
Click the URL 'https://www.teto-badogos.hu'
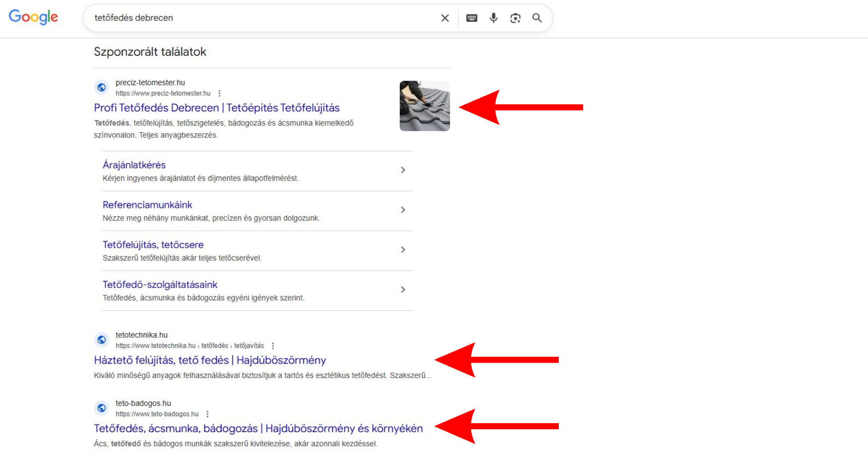tap(157, 414)
